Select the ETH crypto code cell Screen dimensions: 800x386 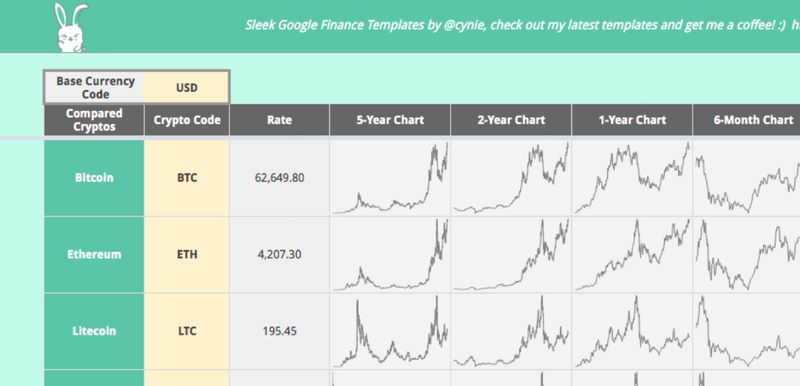point(187,254)
